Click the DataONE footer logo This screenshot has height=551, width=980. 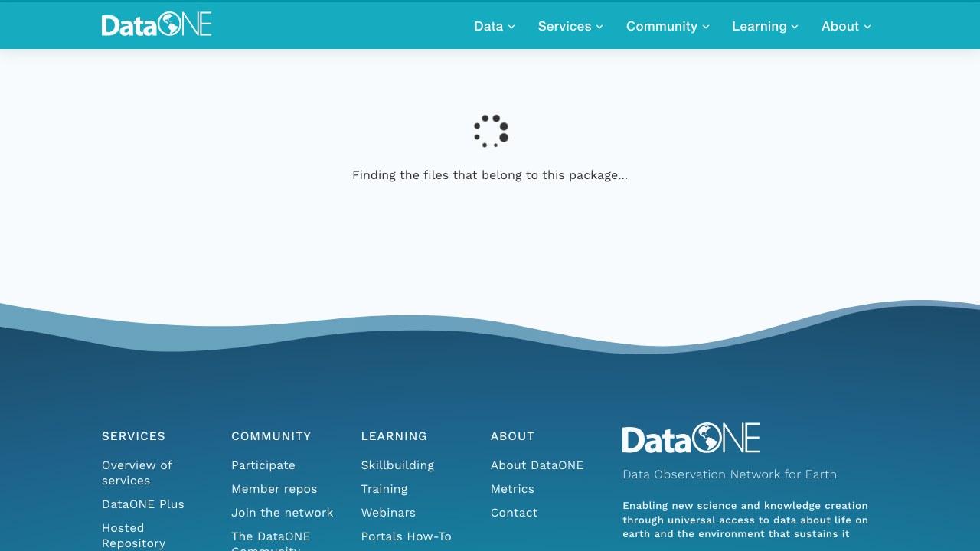coord(691,439)
